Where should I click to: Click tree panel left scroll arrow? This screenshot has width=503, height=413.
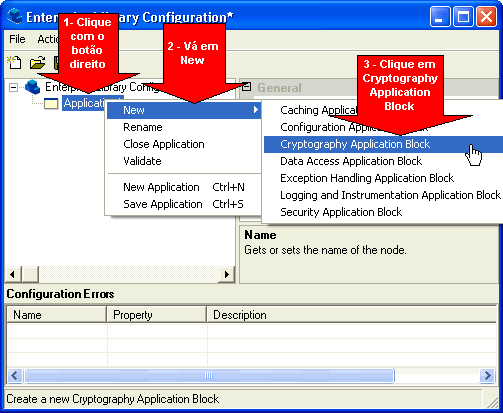(13, 275)
